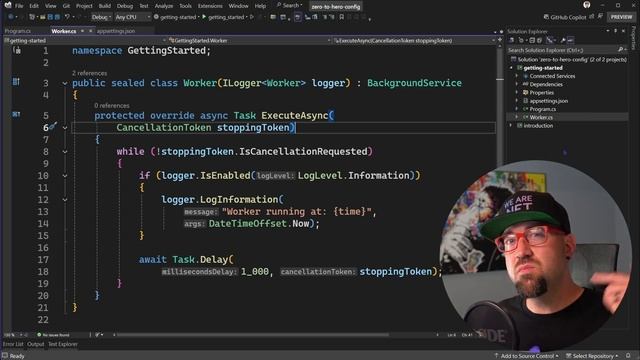Toggle Solution Explorer preview selected items icon
The width and height of the screenshot is (640, 360).
tap(571, 40)
